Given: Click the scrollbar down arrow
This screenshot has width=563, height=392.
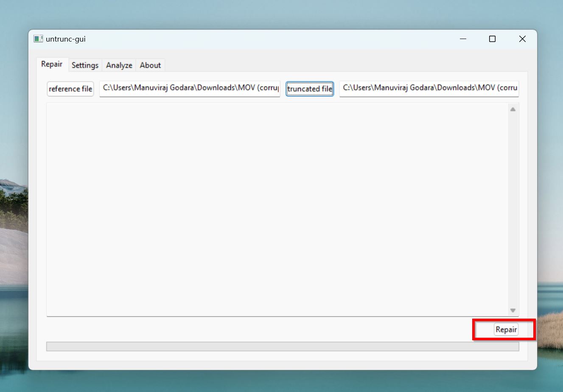Looking at the screenshot, I should [512, 310].
